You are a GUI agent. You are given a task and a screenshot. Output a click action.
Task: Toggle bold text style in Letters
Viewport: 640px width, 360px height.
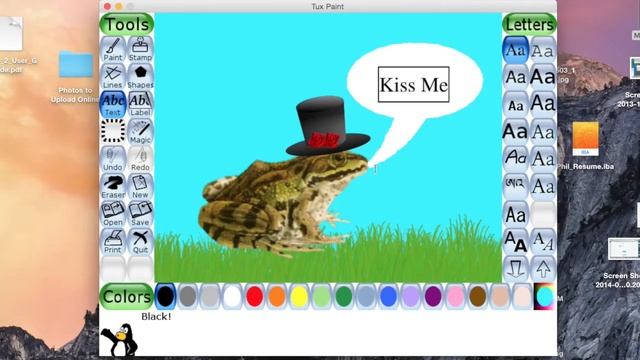tap(515, 242)
